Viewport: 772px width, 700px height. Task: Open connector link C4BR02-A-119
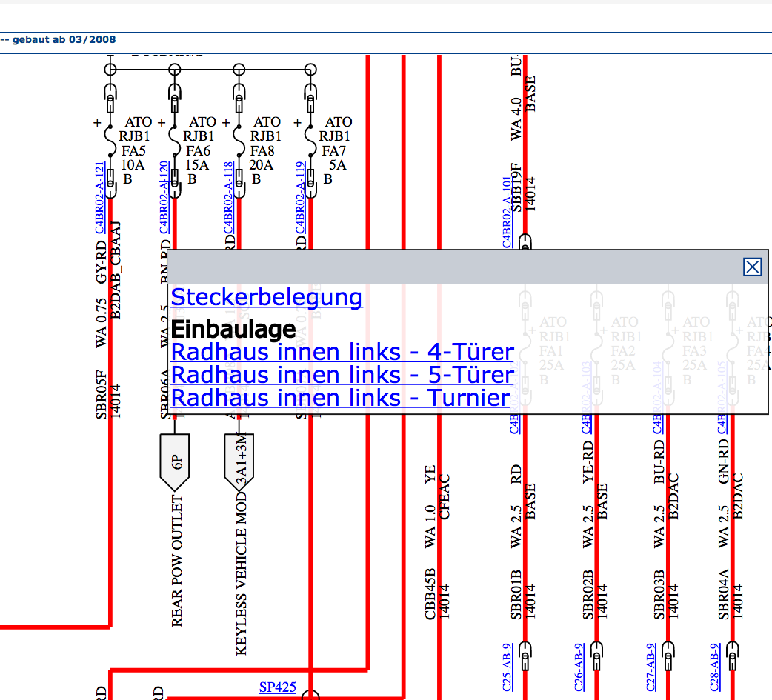pyautogui.click(x=300, y=198)
